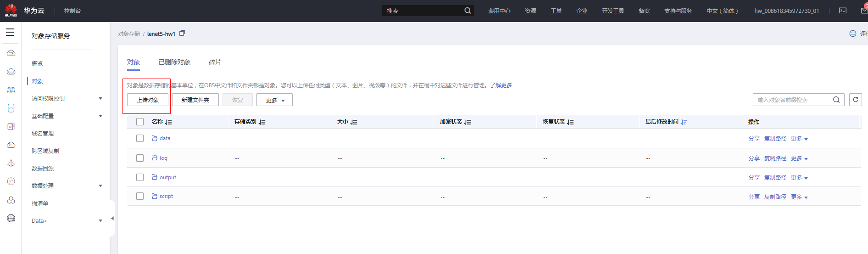Refresh the object list
Viewport: 868px width, 254px height.
click(856, 100)
